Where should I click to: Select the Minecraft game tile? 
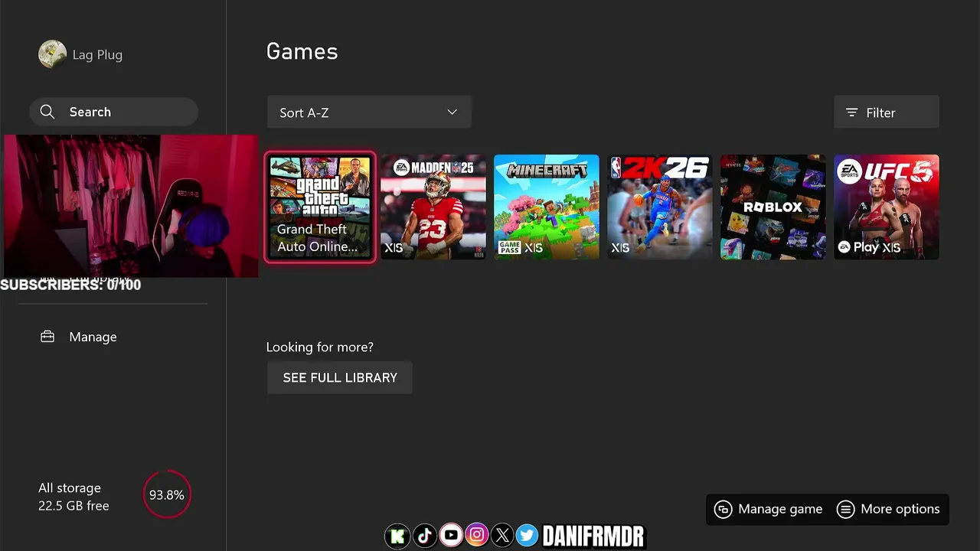(547, 207)
